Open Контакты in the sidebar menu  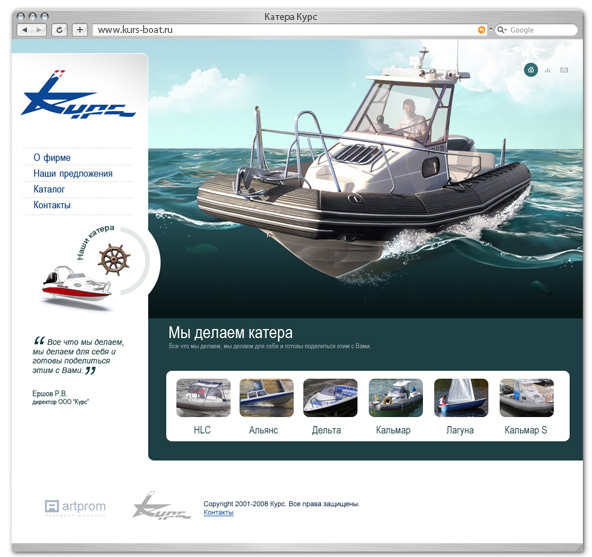pyautogui.click(x=52, y=205)
